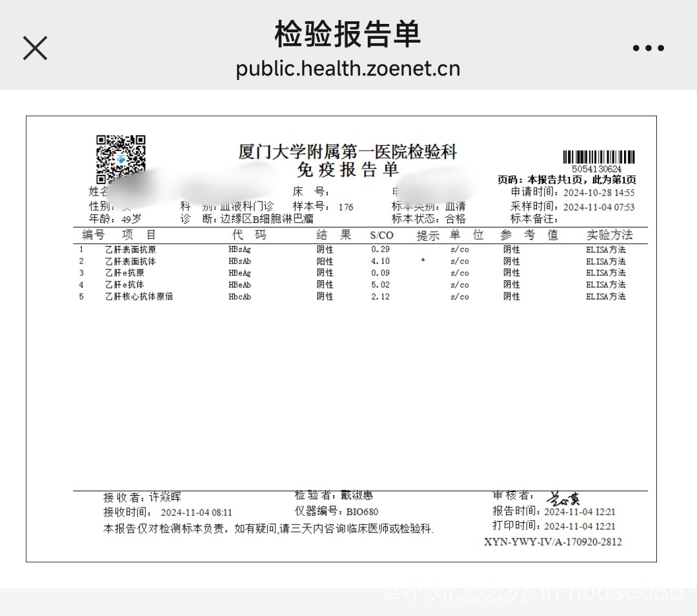Image resolution: width=697 pixels, height=616 pixels.
Task: Tap the asterisk flag in the HBsAb row
Action: 423,261
